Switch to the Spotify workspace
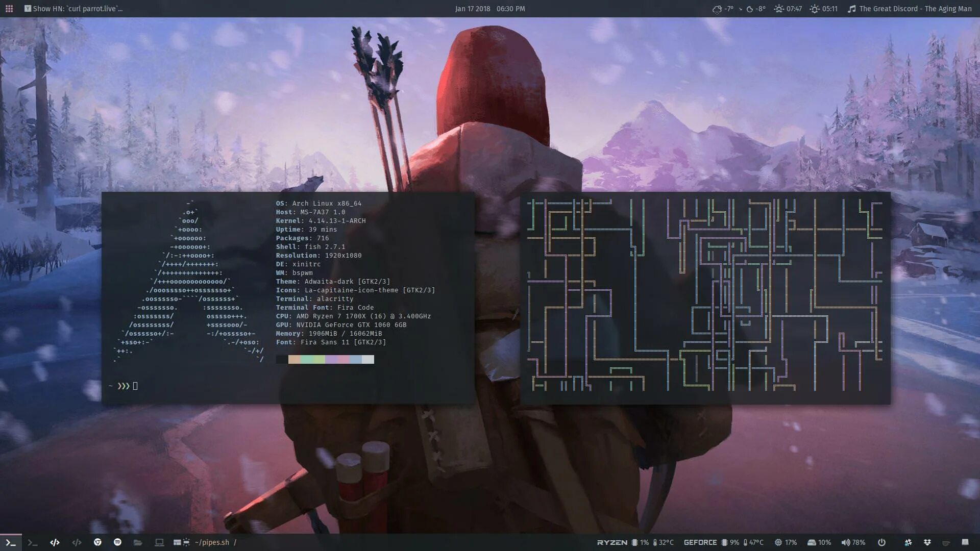Image resolution: width=980 pixels, height=551 pixels. click(x=117, y=542)
